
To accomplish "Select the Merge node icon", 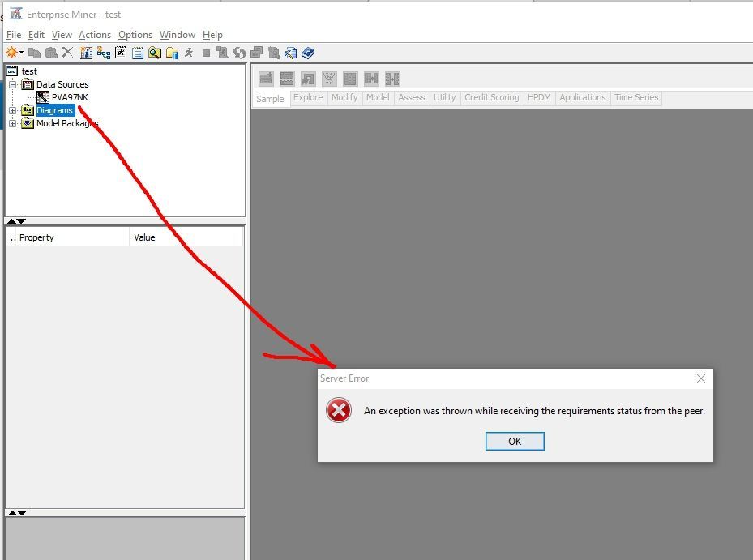I will pyautogui.click(x=371, y=79).
